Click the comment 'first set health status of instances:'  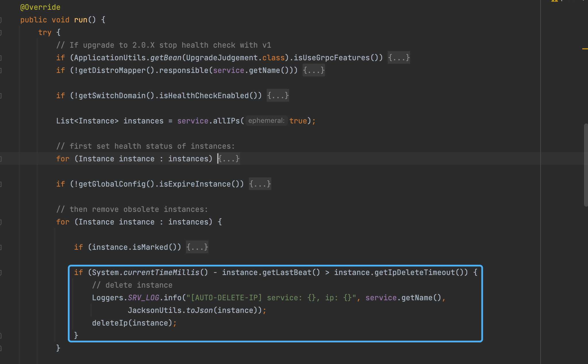(146, 146)
